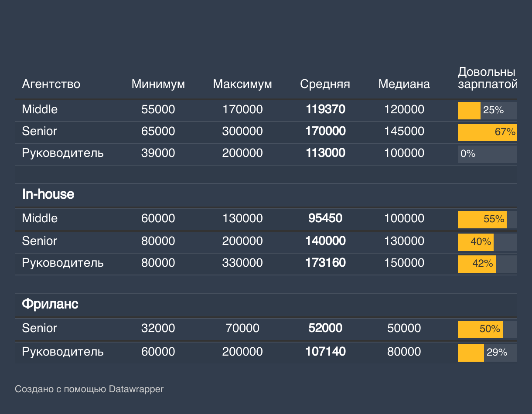Click the 55% satisfaction bar
Image resolution: width=532 pixels, height=414 pixels.
coord(487,219)
